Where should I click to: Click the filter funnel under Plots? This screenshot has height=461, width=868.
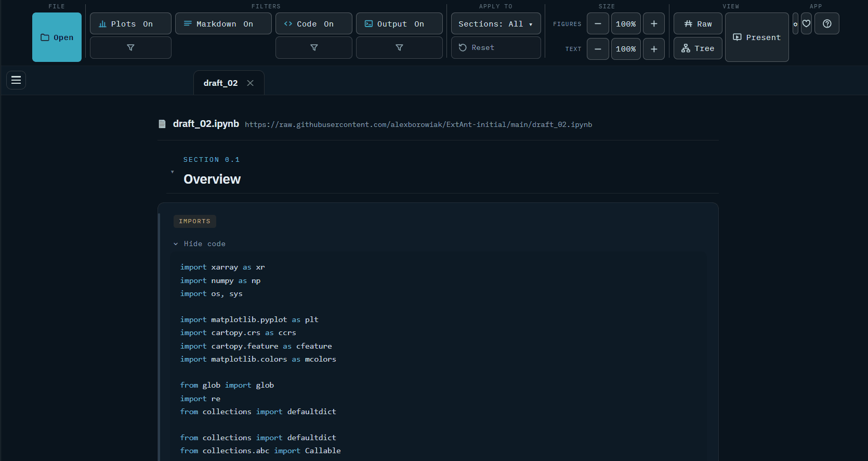coord(130,47)
